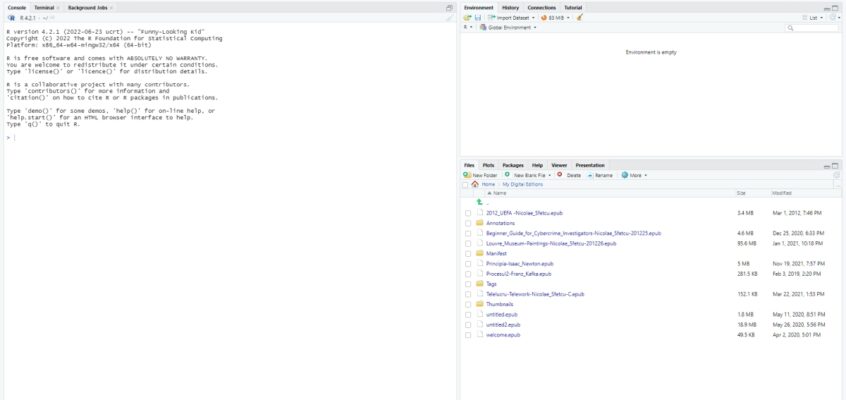Click the Tags folder icon
Screen dimensions: 846x400
click(x=479, y=284)
